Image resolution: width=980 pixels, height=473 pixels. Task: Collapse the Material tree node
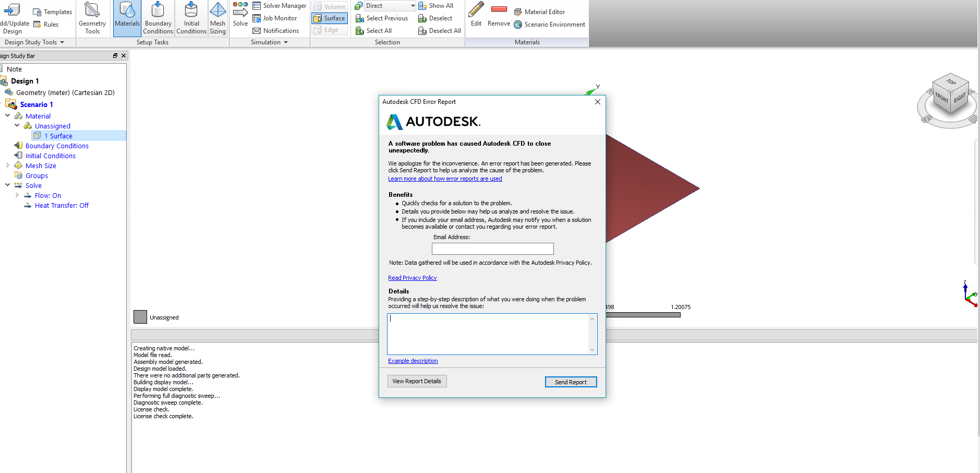click(x=8, y=116)
